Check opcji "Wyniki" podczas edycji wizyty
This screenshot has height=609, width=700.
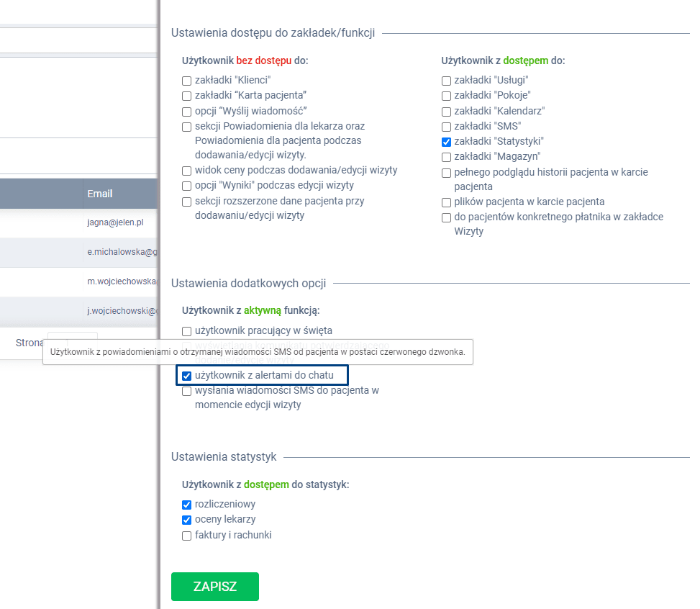pyautogui.click(x=186, y=186)
